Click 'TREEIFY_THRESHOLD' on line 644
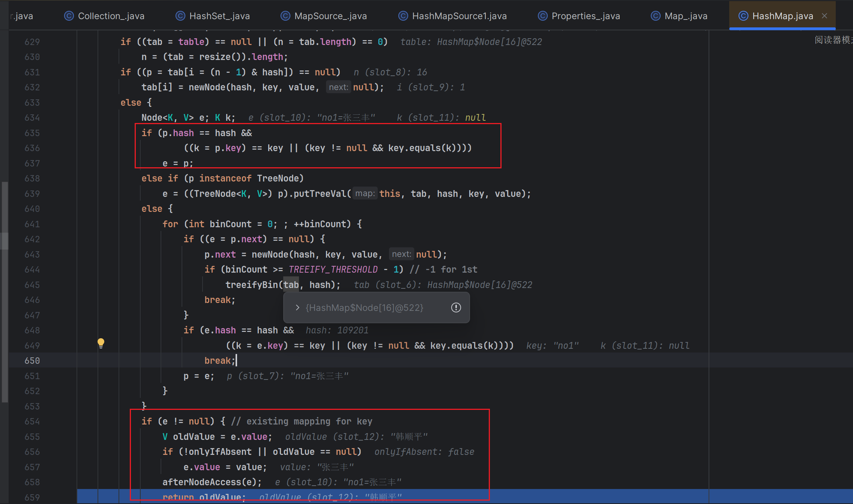This screenshot has height=504, width=853. 333,270
